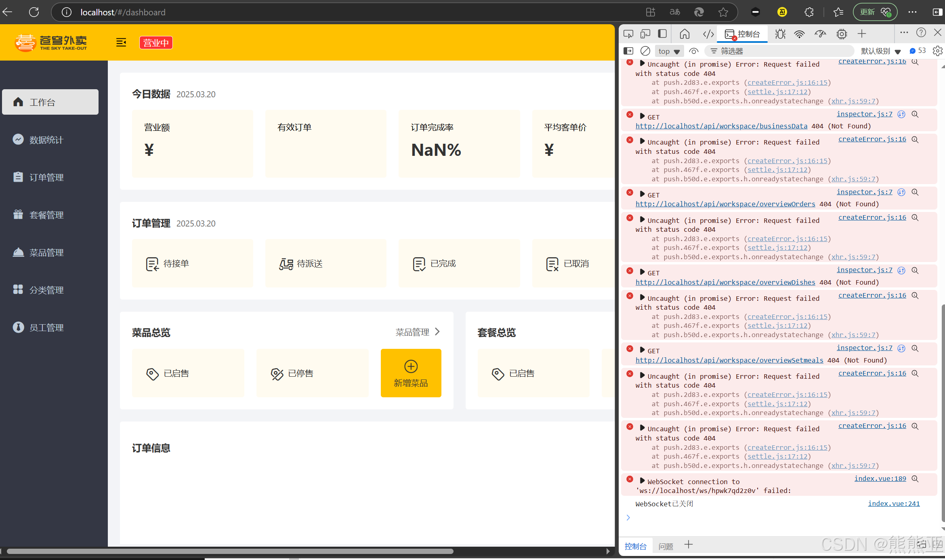945x560 pixels.
Task: Switch to the 问题 issues tab
Action: tap(666, 546)
